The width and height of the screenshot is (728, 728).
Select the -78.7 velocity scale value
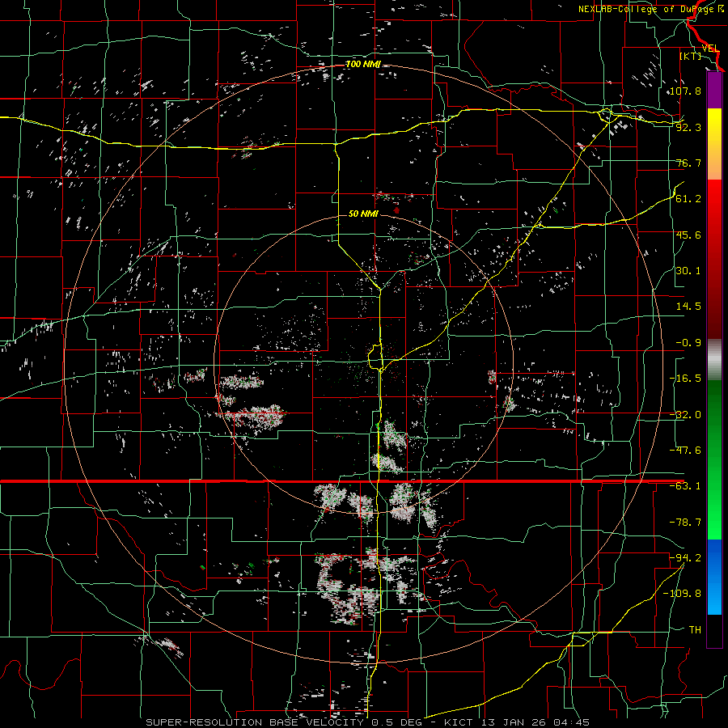tap(685, 523)
